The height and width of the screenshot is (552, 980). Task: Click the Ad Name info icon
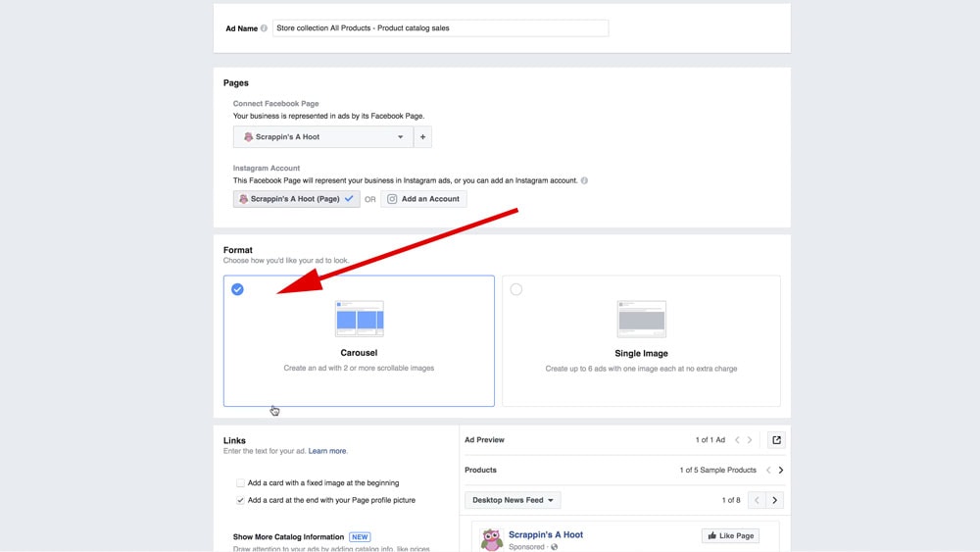coord(264,28)
